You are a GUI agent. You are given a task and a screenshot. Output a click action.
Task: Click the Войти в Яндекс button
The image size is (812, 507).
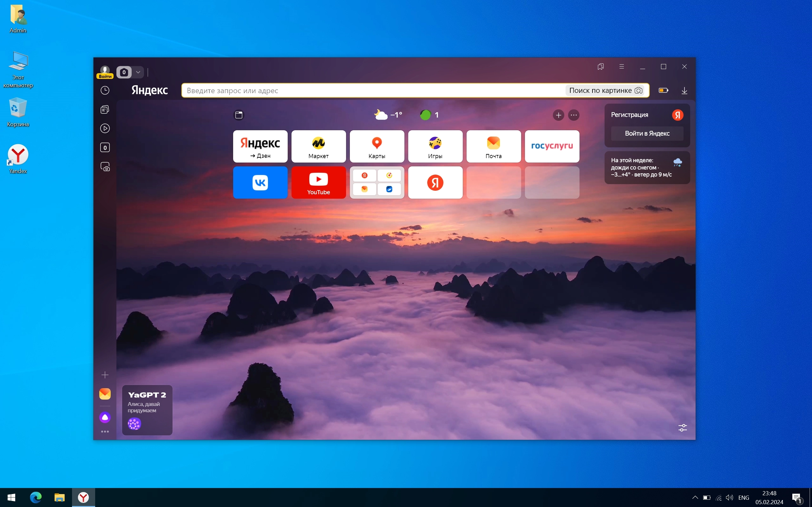pyautogui.click(x=647, y=133)
